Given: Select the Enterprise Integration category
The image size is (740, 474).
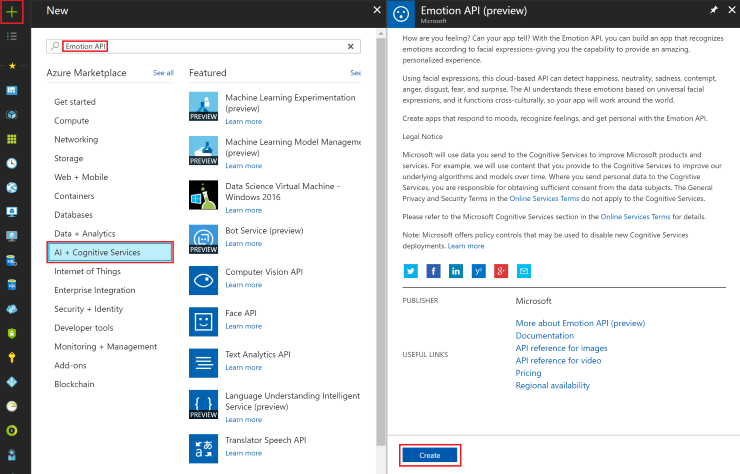Looking at the screenshot, I should (x=94, y=290).
